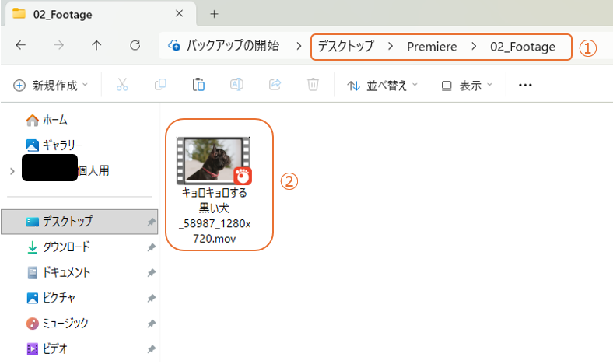Image resolution: width=613 pixels, height=364 pixels.
Task: Refresh the current folder view
Action: (x=135, y=46)
